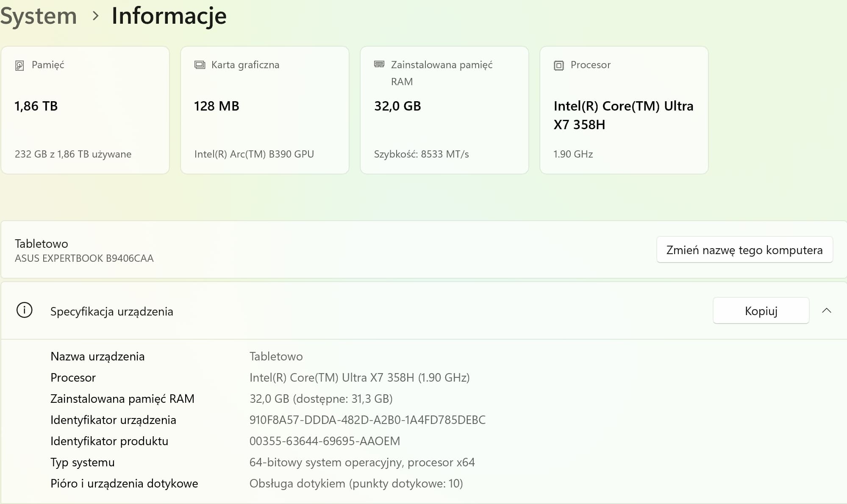847x504 pixels.
Task: Click the breadcrumb arrow between System and Informacje
Action: click(96, 16)
